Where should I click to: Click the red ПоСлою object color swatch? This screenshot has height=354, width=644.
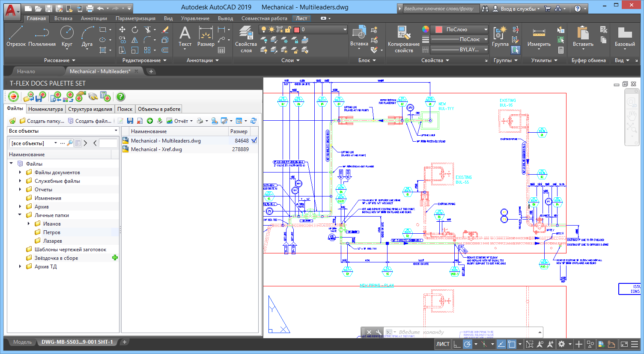(438, 30)
